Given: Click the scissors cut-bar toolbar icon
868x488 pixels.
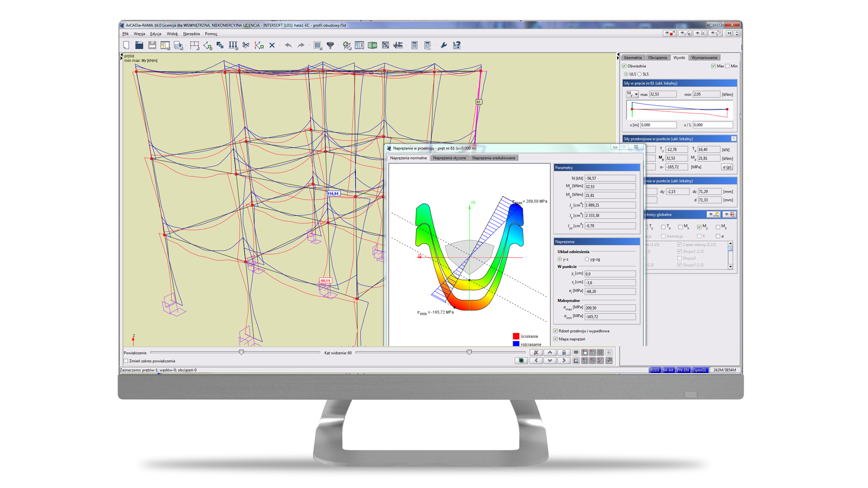Looking at the screenshot, I should click(246, 45).
